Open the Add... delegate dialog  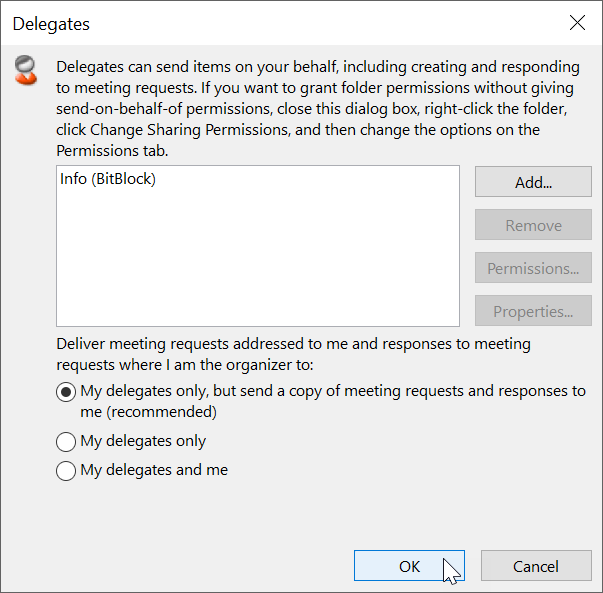533,182
